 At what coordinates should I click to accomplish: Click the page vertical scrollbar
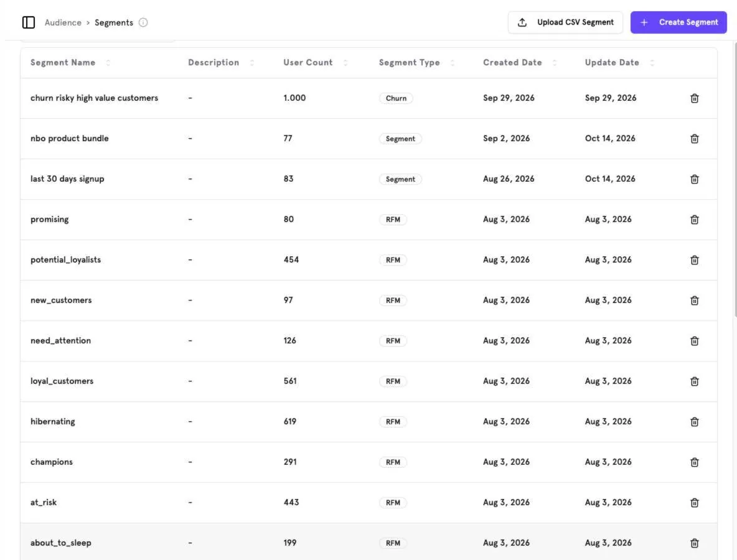(x=735, y=179)
